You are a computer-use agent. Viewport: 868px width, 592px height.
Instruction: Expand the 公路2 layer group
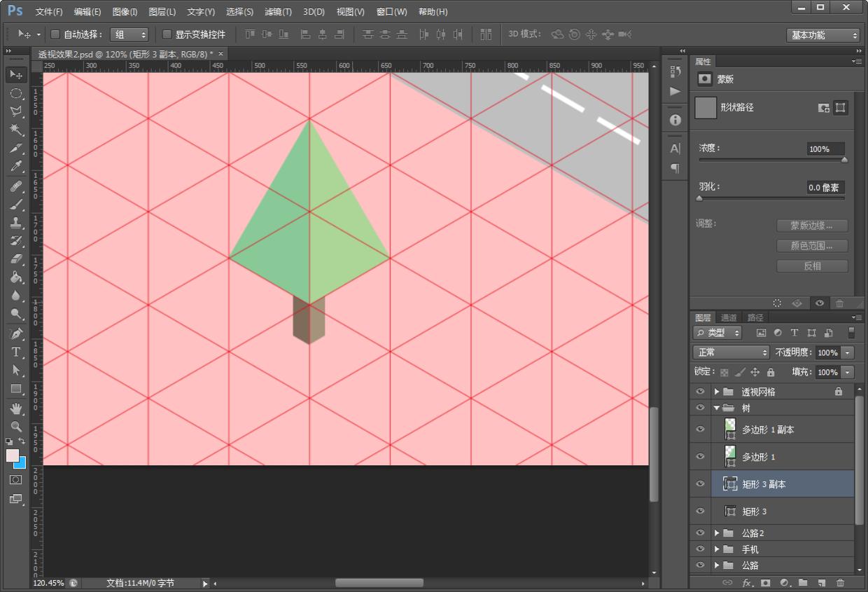(x=717, y=533)
